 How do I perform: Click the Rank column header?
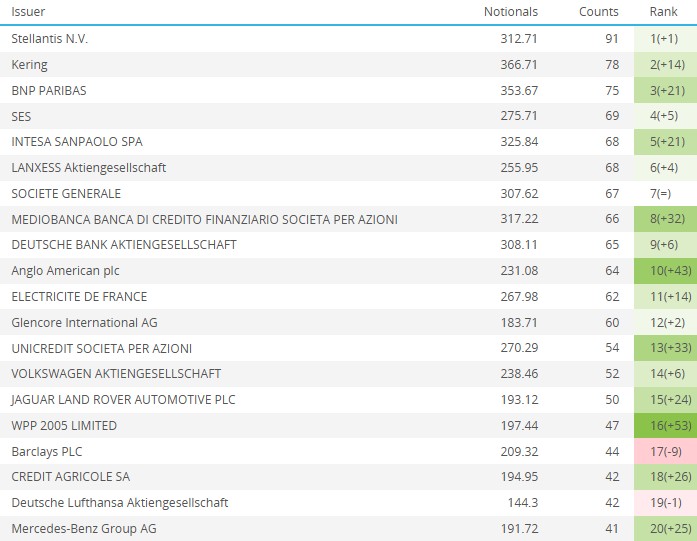pos(663,12)
